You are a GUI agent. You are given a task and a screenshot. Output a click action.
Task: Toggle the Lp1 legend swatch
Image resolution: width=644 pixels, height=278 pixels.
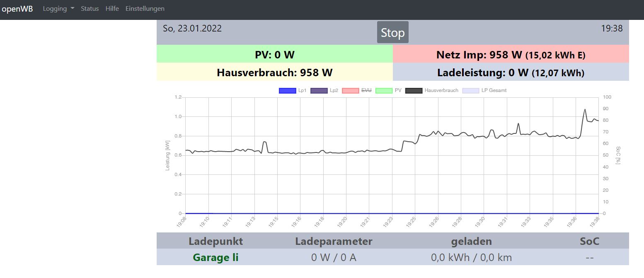pyautogui.click(x=288, y=90)
